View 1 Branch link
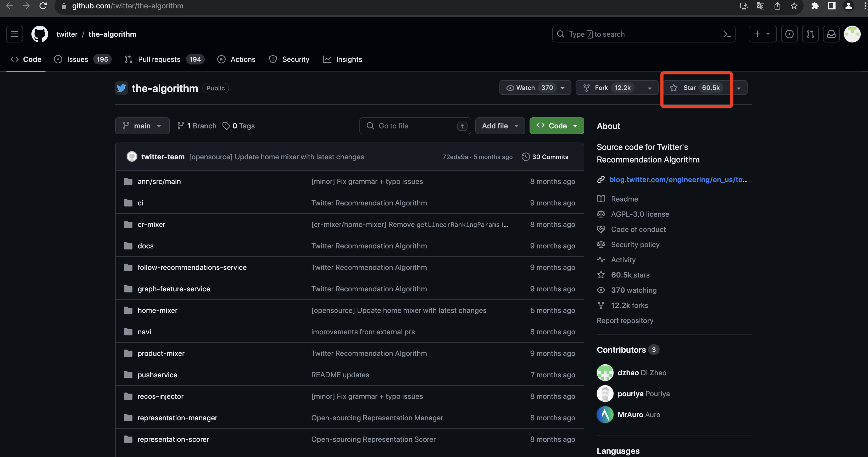868x457 pixels. coord(197,126)
